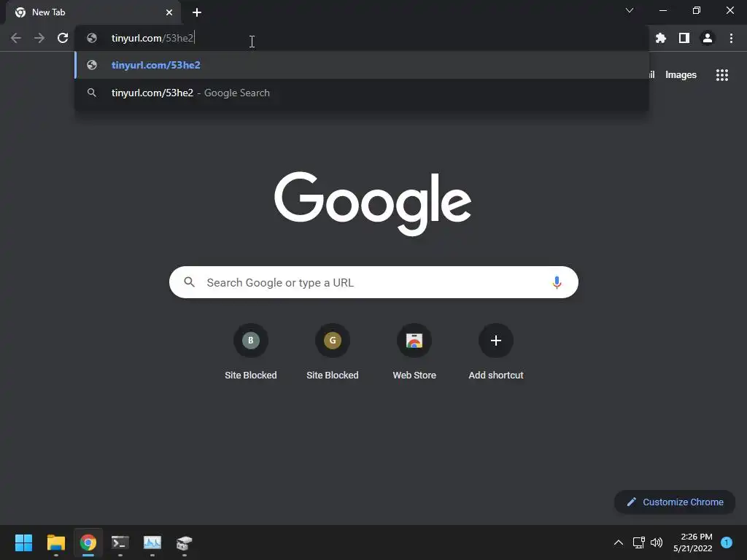The height and width of the screenshot is (560, 747).
Task: Open the monitor graph taskbar app
Action: [152, 542]
